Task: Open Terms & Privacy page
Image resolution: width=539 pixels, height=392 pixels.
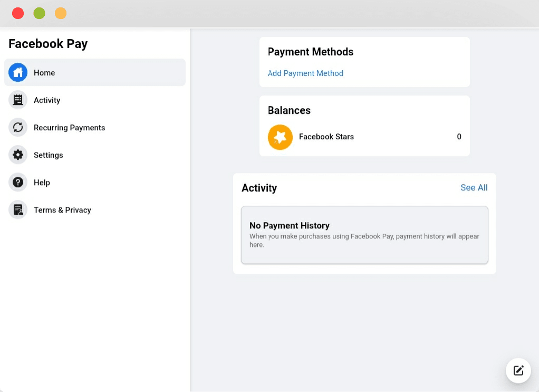Action: pos(95,210)
